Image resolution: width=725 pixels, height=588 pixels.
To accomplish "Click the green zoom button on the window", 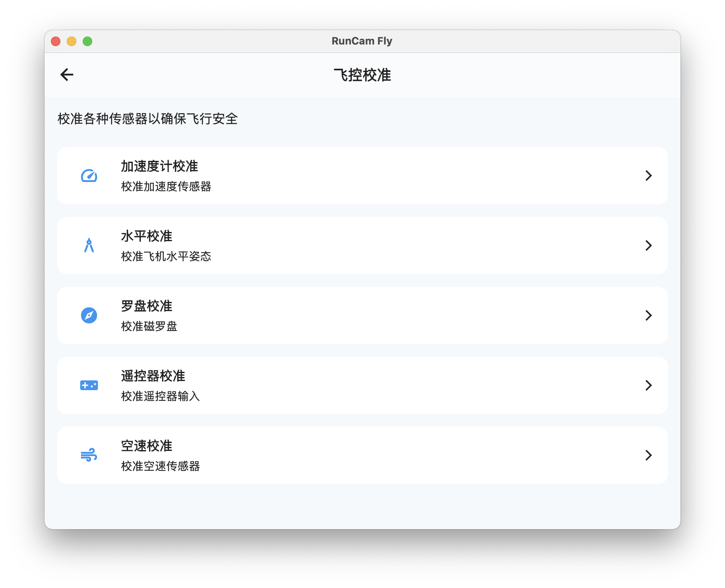I will 87,41.
